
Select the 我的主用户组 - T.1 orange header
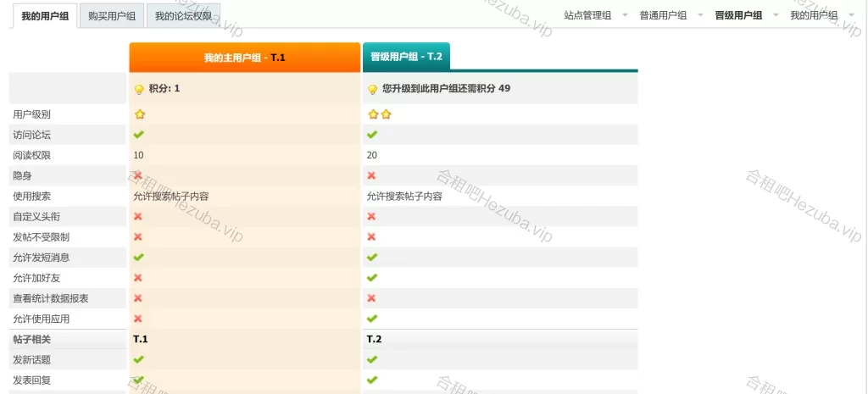[x=245, y=58]
